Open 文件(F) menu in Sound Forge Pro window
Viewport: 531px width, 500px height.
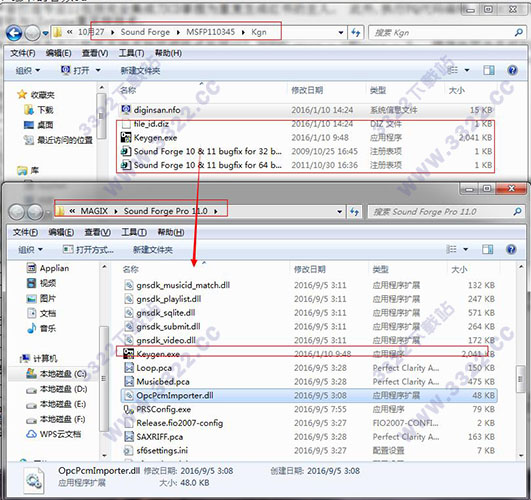(25, 232)
